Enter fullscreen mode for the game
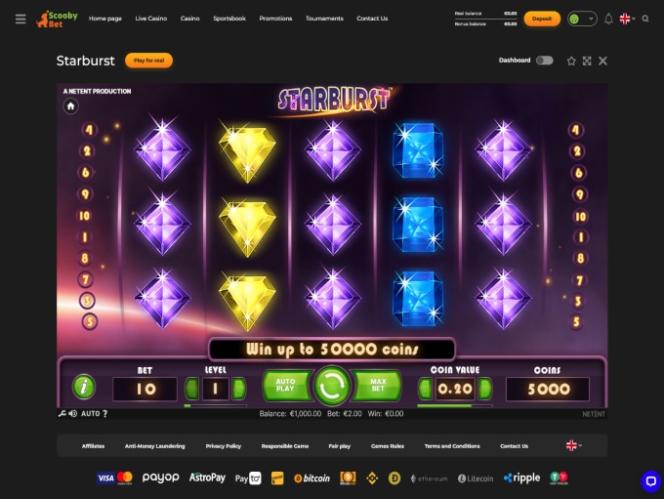 coord(587,61)
